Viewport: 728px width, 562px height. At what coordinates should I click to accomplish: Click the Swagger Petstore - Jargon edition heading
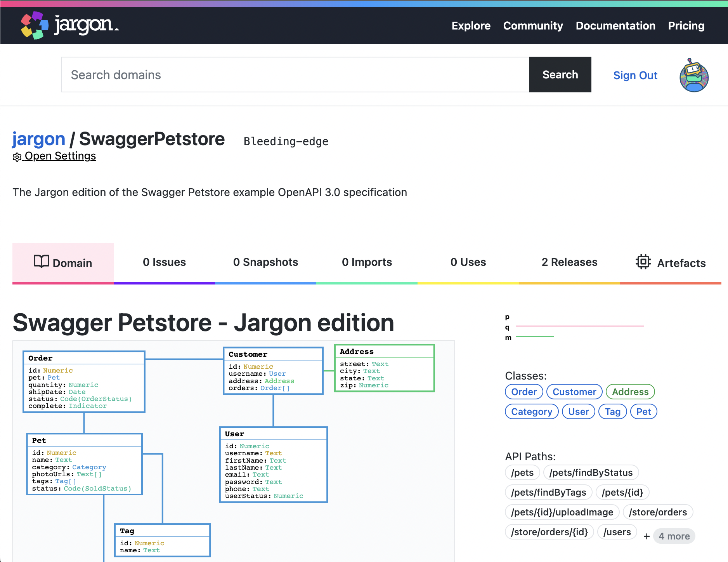click(x=203, y=323)
